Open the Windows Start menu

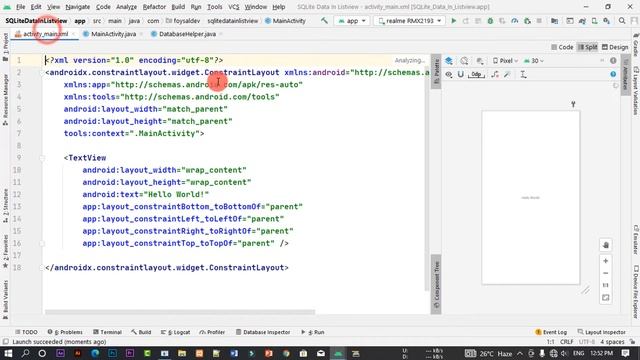pyautogui.click(x=8, y=353)
